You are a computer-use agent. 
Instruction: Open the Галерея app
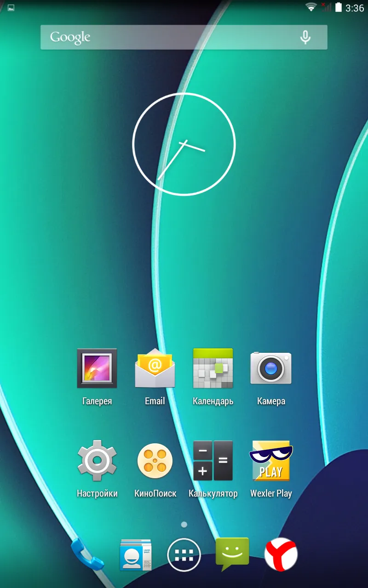(97, 368)
